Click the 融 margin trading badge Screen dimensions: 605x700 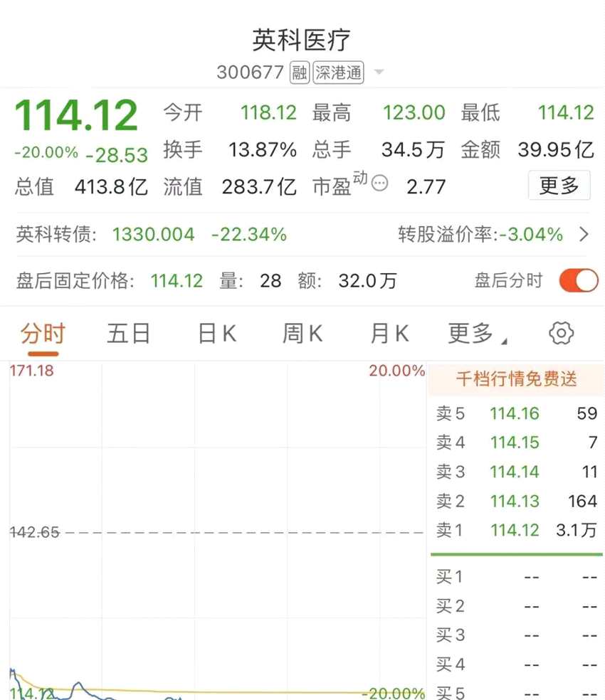click(300, 73)
